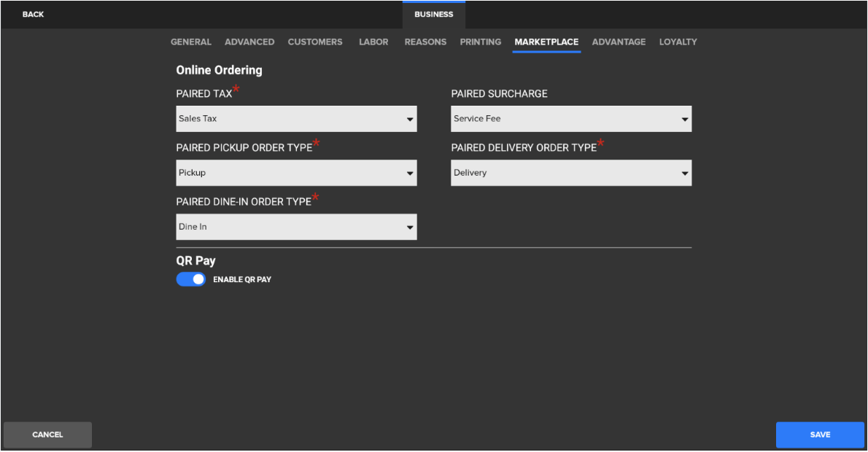868x452 pixels.
Task: Click the arrow on the Sales Tax selector
Action: click(x=409, y=119)
